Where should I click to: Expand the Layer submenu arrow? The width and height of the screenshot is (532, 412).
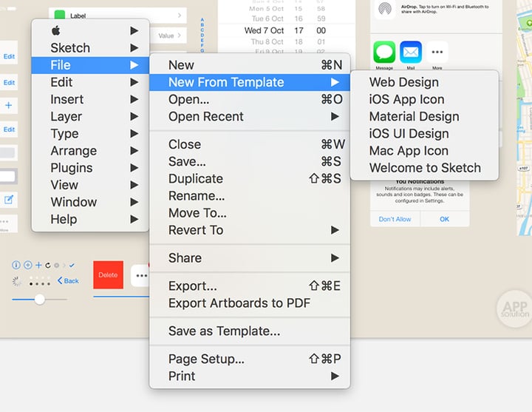click(134, 116)
